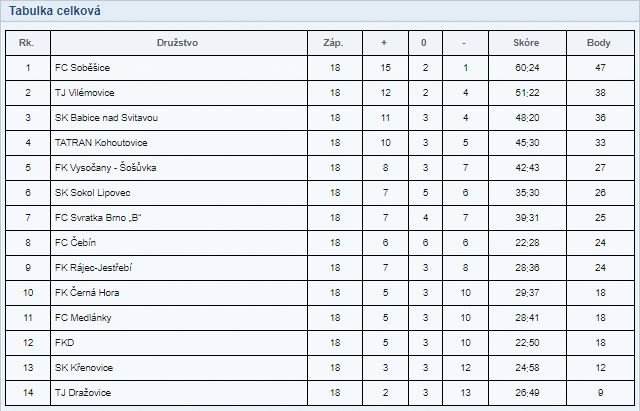Click the TATRAN Kohoutovice team name

coord(101,143)
